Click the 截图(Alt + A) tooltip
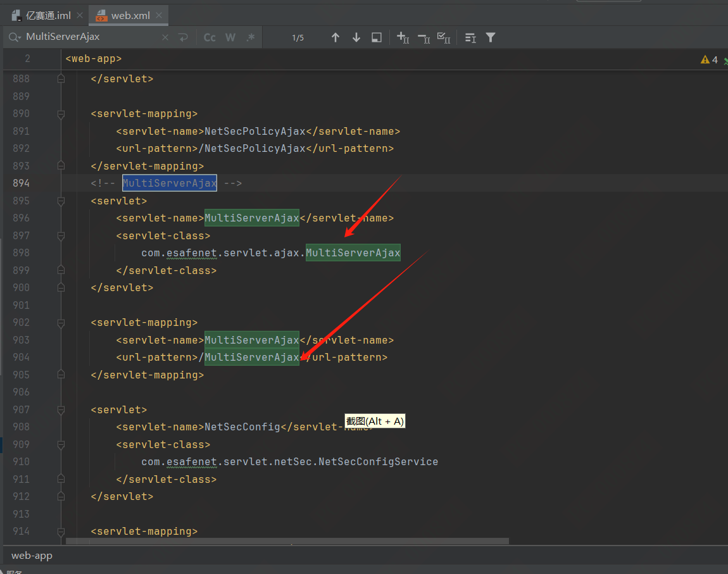 tap(375, 421)
